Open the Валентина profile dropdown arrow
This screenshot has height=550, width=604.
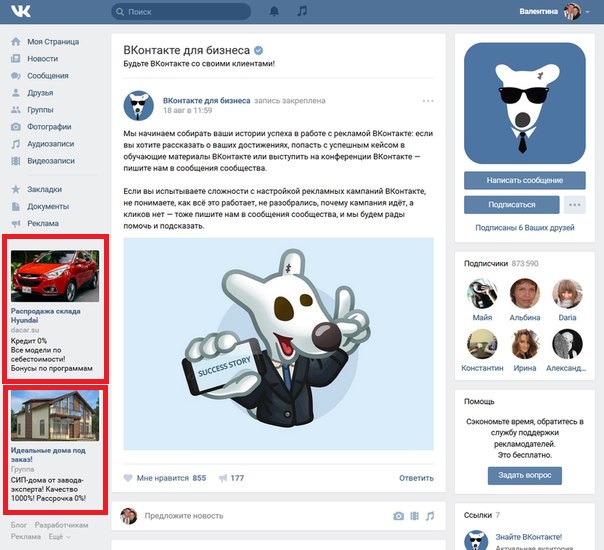(587, 12)
